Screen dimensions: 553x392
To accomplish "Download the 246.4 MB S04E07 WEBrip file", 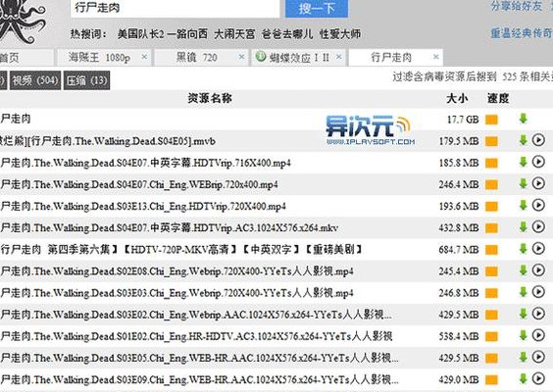I will tap(523, 183).
